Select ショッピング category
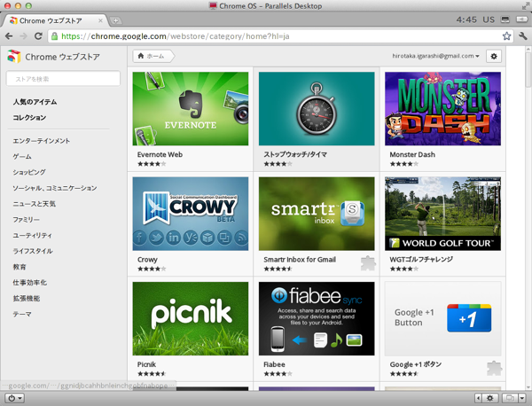Viewport: 532px width, 406px height. (x=29, y=172)
